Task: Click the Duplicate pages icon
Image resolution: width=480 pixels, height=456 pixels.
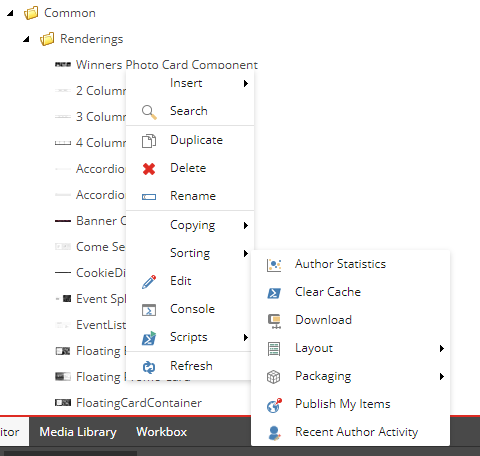Action: click(149, 141)
